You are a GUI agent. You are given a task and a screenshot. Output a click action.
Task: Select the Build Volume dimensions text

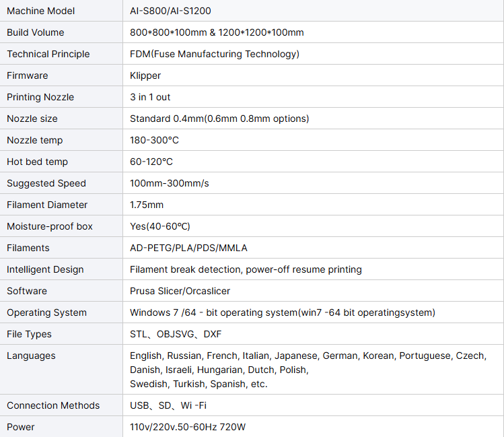tap(217, 32)
